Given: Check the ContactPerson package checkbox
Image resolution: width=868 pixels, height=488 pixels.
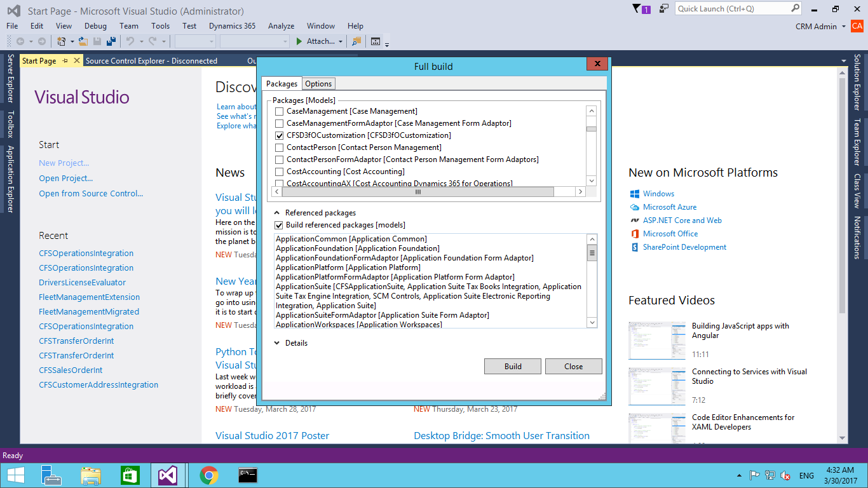Looking at the screenshot, I should tap(279, 147).
